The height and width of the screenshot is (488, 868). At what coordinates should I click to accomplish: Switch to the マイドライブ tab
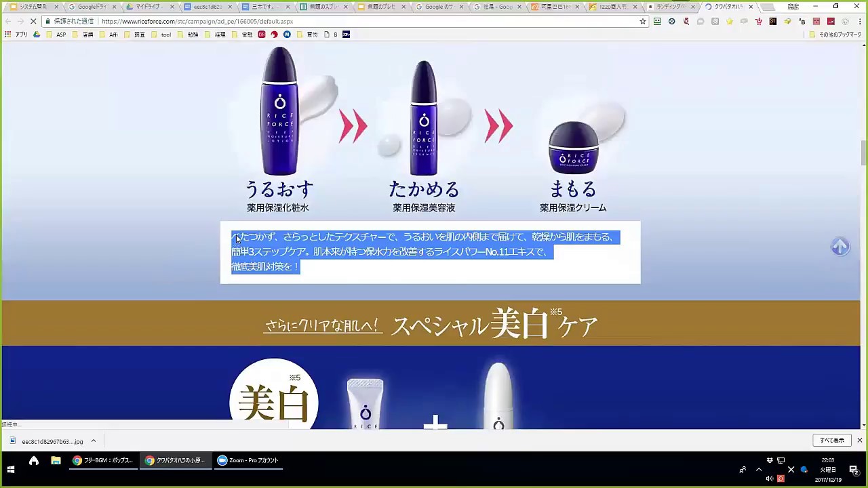(149, 7)
